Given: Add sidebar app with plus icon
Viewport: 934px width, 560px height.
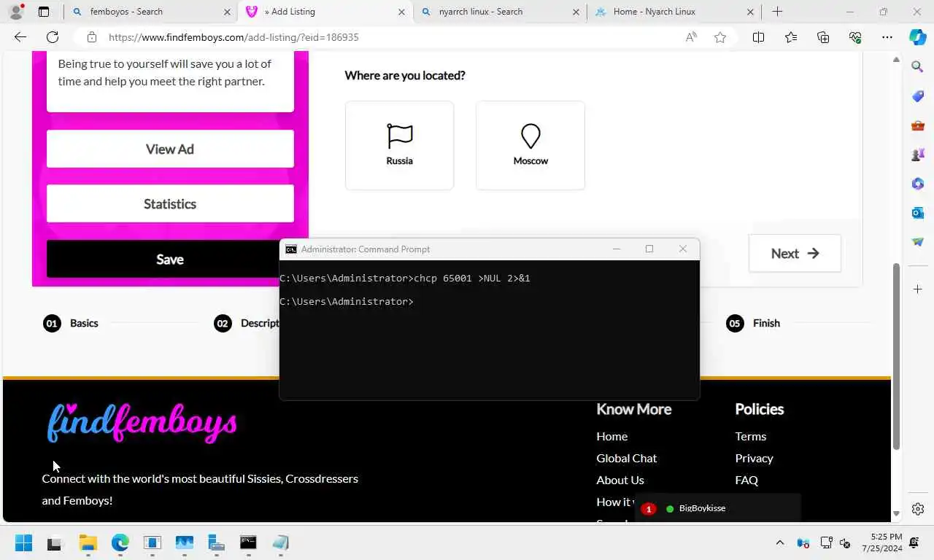Looking at the screenshot, I should pyautogui.click(x=918, y=289).
